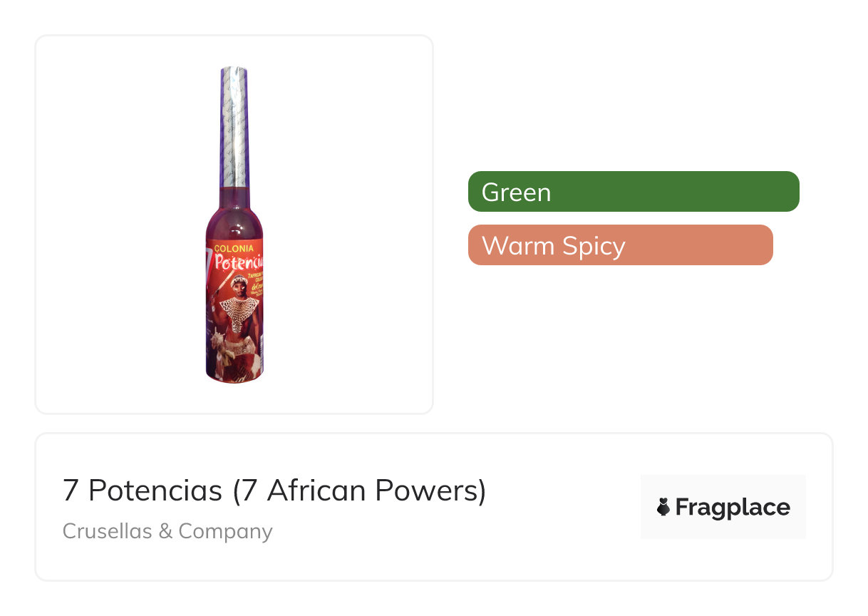Click the base of the cologne bottle
868x616 pixels.
(x=234, y=374)
